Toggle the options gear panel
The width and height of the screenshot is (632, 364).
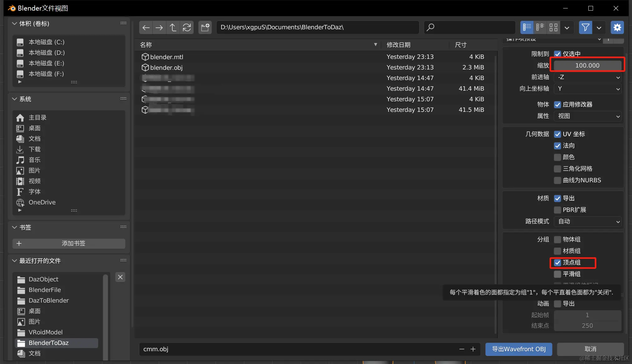point(617,27)
